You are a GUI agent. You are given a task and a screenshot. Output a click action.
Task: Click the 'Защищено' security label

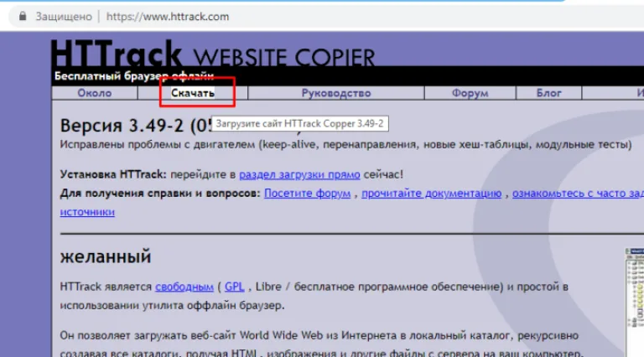(64, 17)
